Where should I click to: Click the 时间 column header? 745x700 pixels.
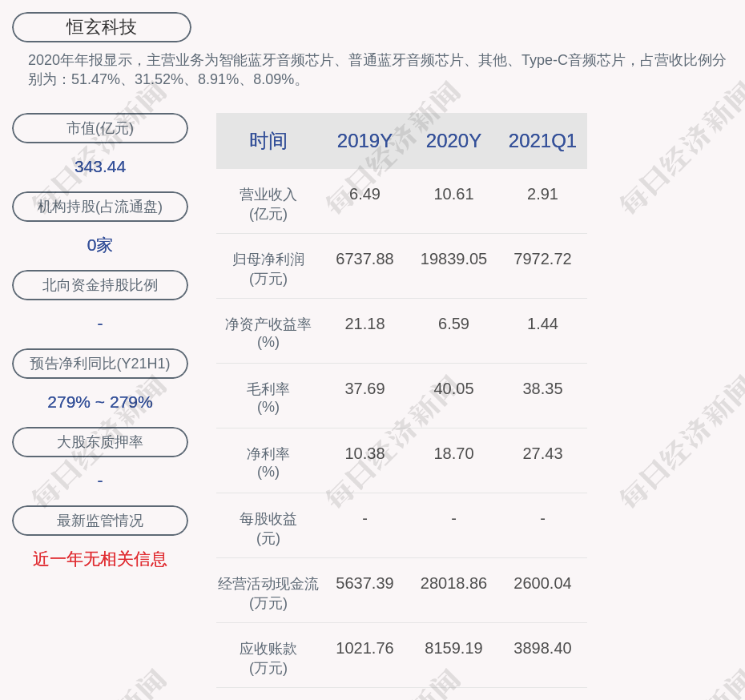tap(268, 141)
